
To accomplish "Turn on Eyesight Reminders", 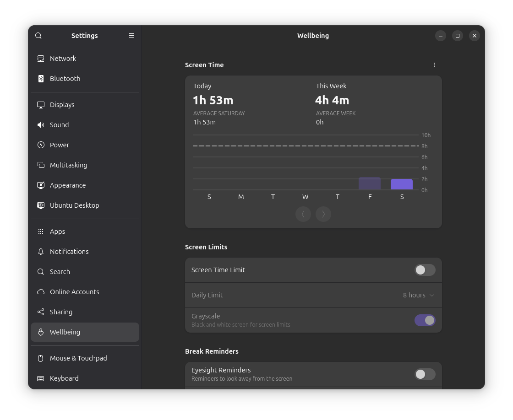I will [x=425, y=374].
